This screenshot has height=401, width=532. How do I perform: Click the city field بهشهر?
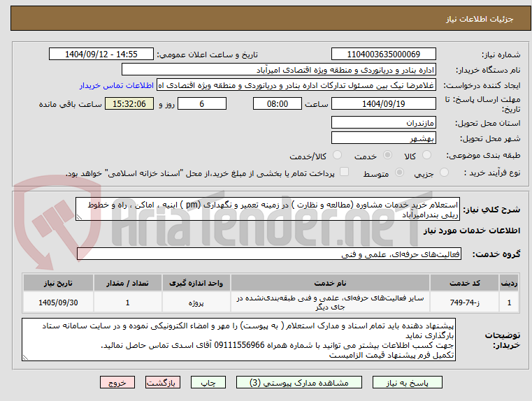pos(383,138)
